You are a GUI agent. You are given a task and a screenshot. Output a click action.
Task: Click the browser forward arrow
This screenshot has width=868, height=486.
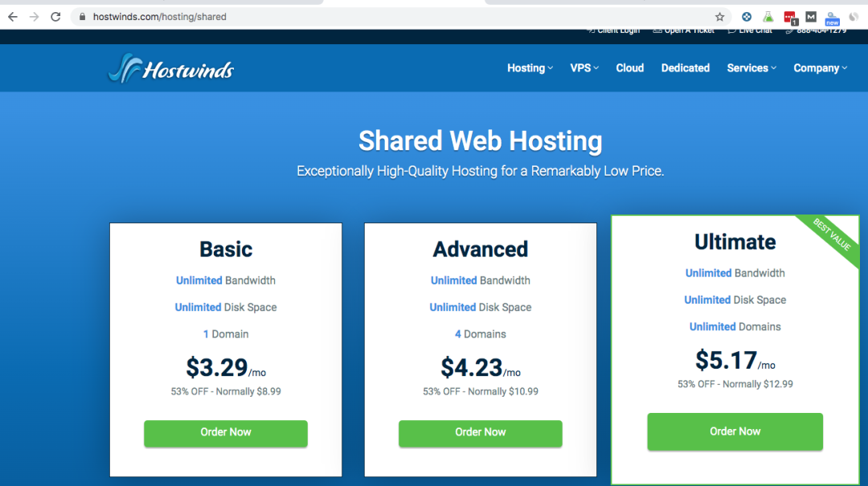35,17
